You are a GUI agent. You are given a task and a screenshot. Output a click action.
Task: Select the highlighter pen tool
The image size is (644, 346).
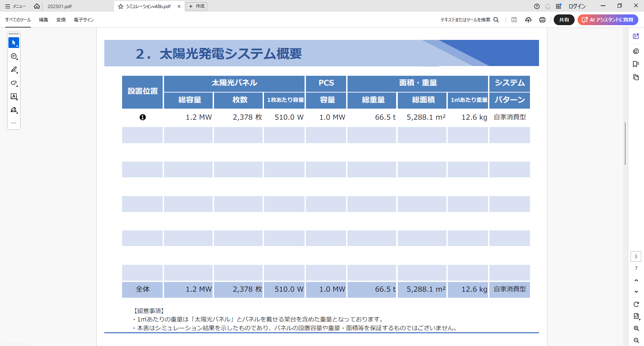click(x=14, y=70)
